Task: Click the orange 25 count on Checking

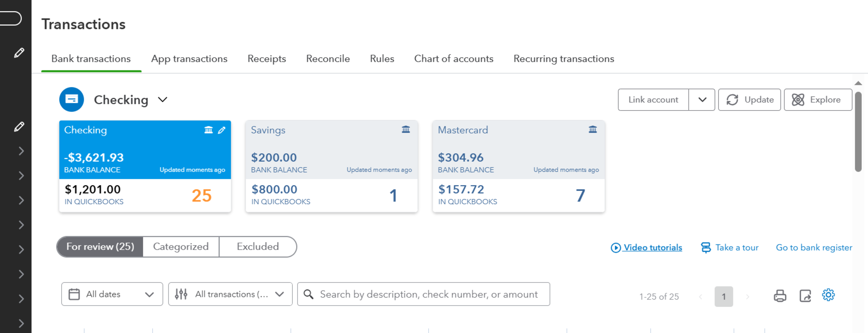Action: tap(201, 196)
